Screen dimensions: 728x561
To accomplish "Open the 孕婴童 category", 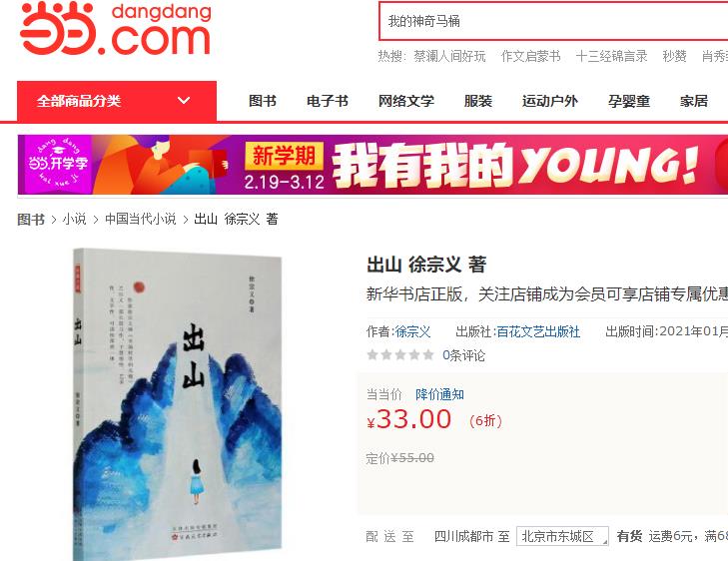I will (629, 101).
